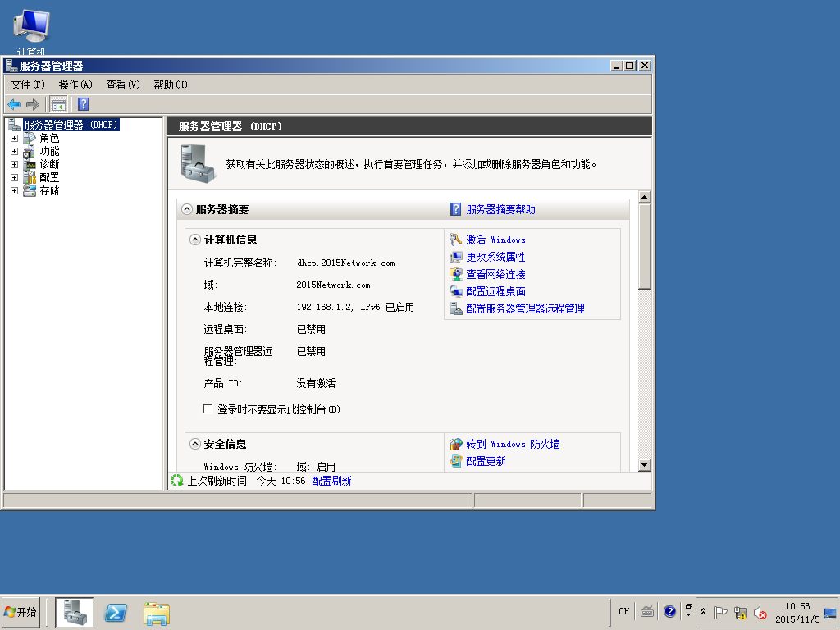Viewport: 840px width, 630px height.
Task: Open the 帮助(H) menu
Action: (171, 84)
